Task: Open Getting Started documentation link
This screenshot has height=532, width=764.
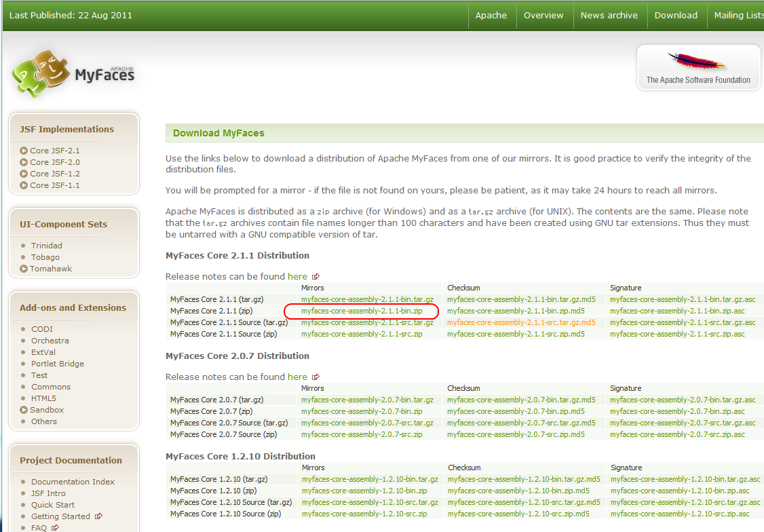Action: [60, 516]
